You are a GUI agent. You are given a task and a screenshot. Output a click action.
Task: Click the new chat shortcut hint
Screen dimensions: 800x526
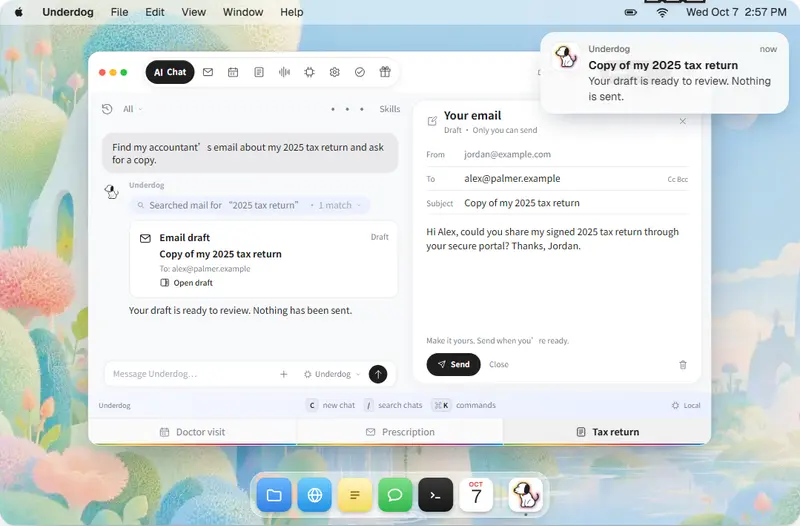tap(331, 405)
